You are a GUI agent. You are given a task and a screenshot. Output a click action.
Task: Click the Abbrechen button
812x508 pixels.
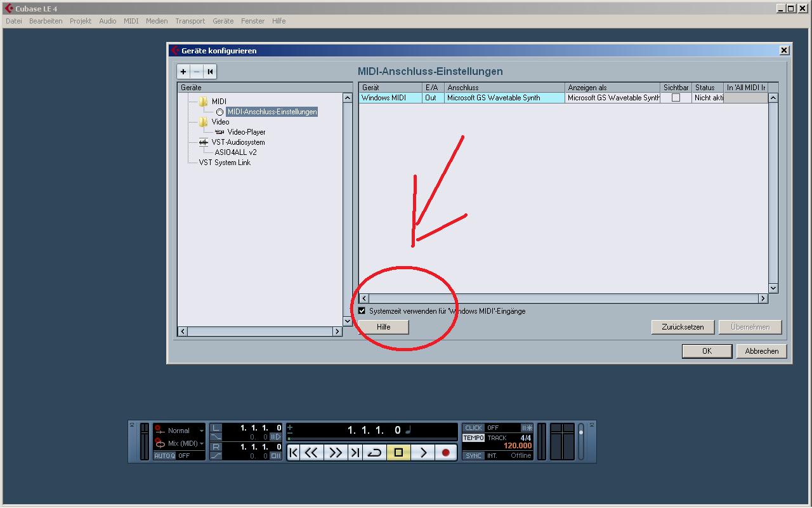(x=761, y=351)
